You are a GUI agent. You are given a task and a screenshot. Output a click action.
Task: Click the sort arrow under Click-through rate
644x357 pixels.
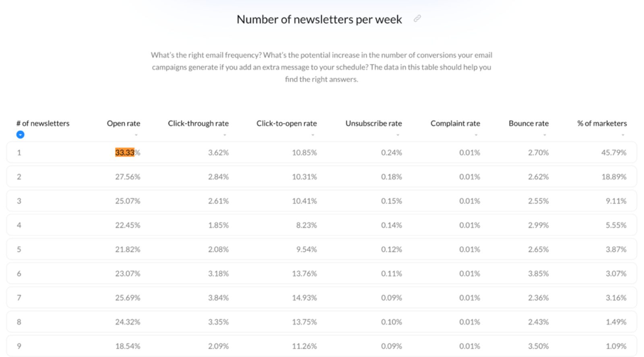tap(225, 135)
